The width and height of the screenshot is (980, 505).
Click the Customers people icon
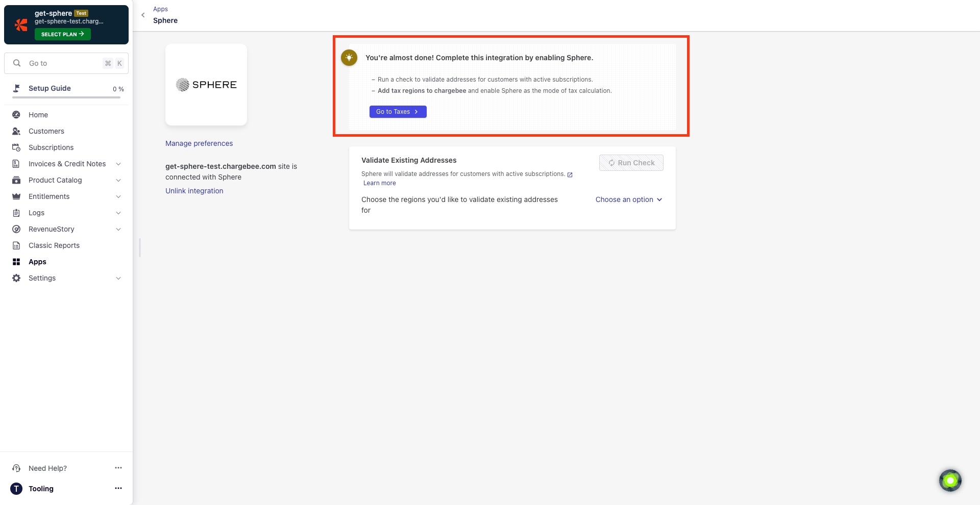pos(16,131)
